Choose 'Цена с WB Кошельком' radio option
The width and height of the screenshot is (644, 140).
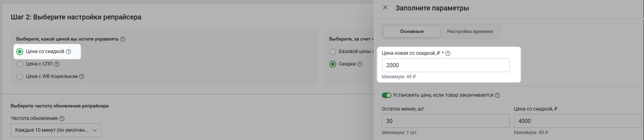20,77
